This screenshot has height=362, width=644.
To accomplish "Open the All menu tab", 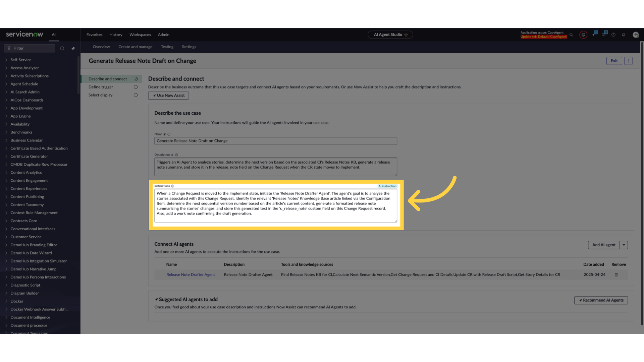I will 54,35.
